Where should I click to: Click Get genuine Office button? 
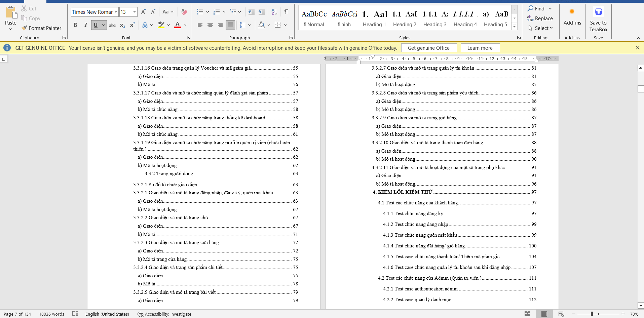429,48
